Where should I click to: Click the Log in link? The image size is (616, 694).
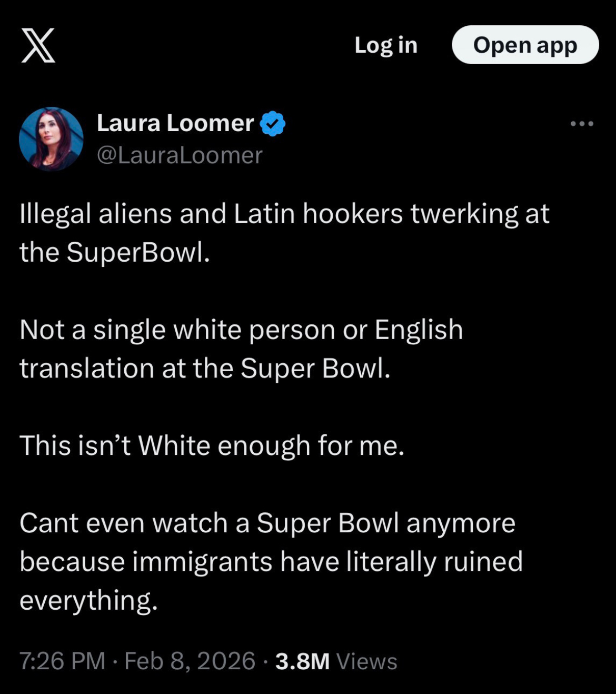coord(386,45)
